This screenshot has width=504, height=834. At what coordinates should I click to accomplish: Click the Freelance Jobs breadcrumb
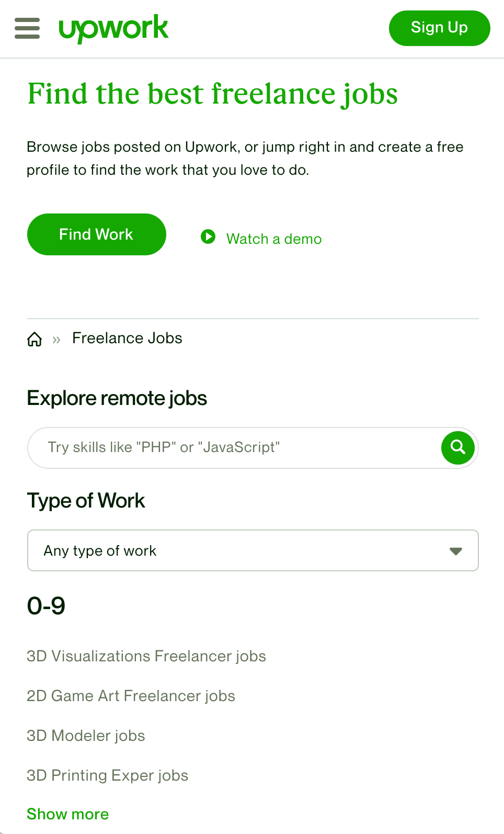click(127, 339)
